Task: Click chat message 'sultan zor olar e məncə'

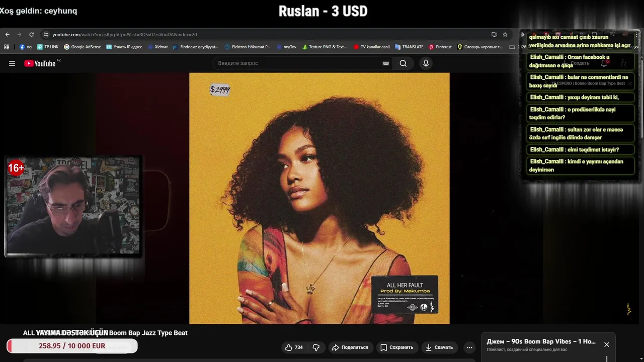Action: [x=580, y=133]
